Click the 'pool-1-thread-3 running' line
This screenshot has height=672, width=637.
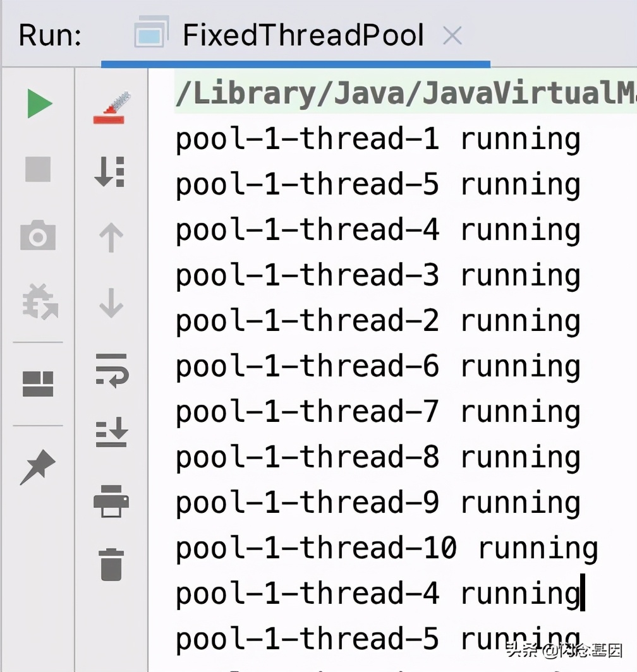tap(379, 277)
